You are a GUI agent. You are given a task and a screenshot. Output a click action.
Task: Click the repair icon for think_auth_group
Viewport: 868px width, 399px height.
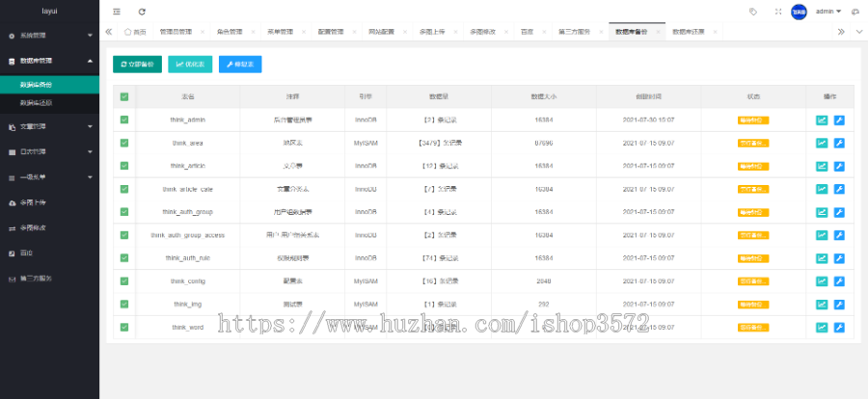point(839,212)
